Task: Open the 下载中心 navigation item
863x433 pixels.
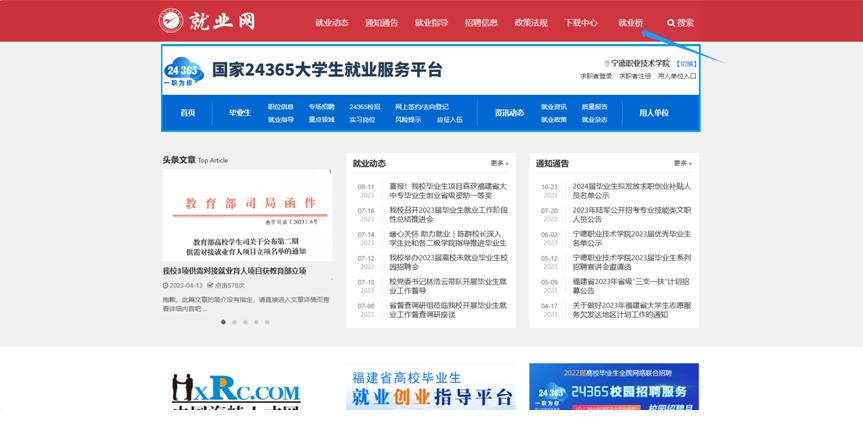Action: 581,23
